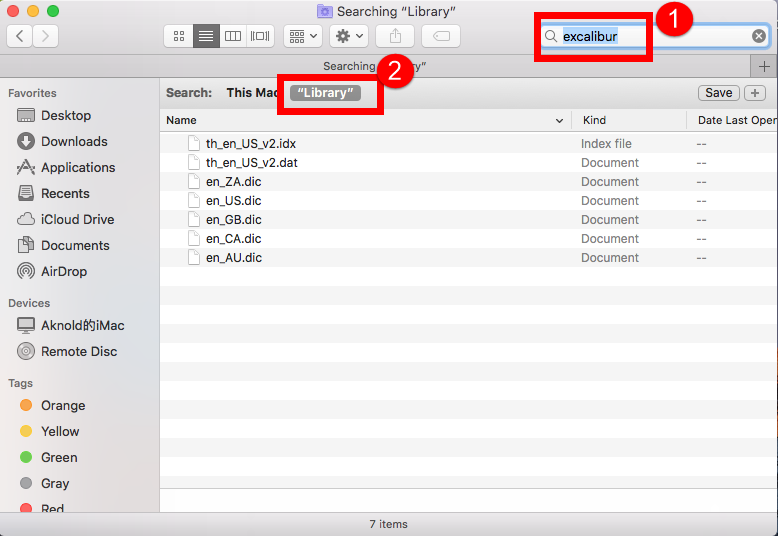This screenshot has width=778, height=536.
Task: Select "This Mac" search scope
Action: coord(252,92)
